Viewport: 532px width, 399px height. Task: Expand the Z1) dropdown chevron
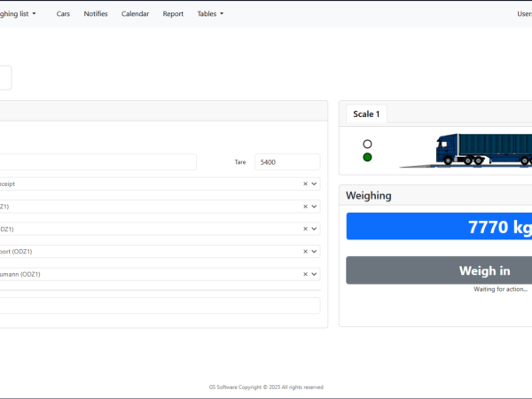(314, 207)
